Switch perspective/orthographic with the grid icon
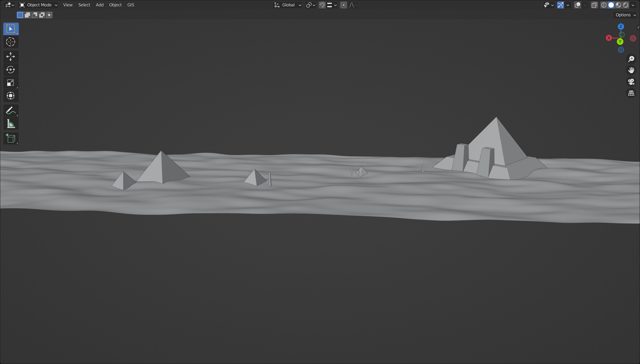The image size is (640, 364). 631,93
